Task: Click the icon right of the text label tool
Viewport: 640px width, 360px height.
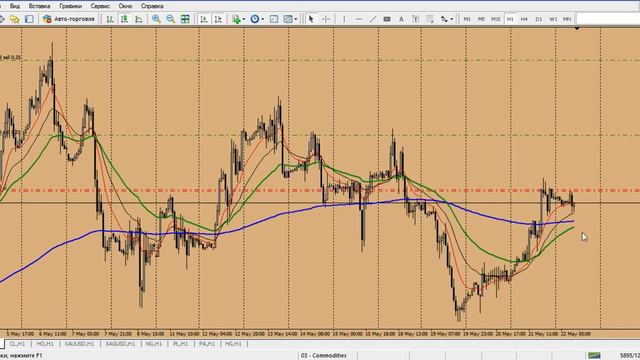Action: pyautogui.click(x=430, y=19)
